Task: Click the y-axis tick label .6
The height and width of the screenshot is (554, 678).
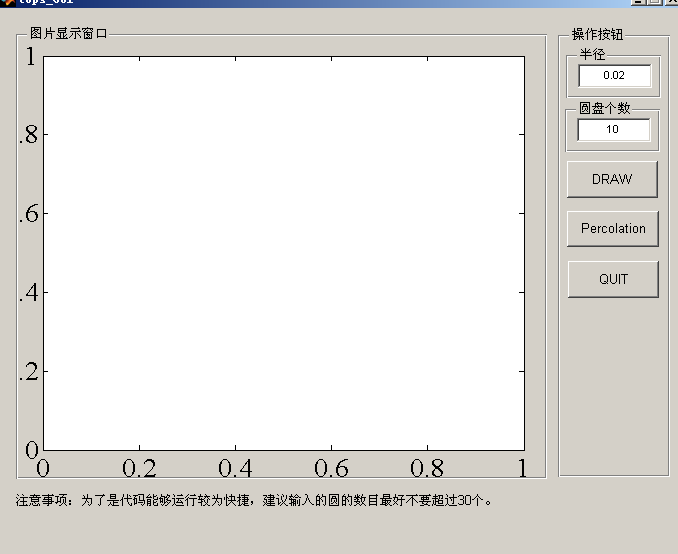Action: pyautogui.click(x=29, y=214)
